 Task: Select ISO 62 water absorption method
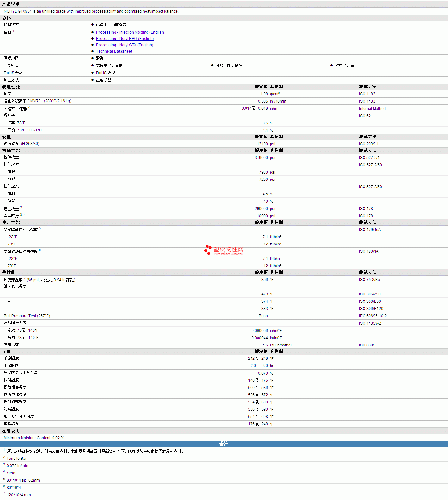tap(365, 116)
